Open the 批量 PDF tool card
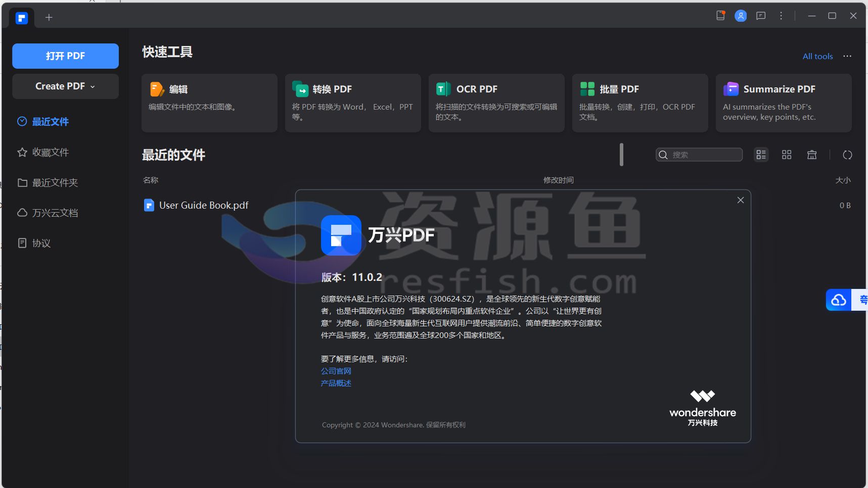Image resolution: width=868 pixels, height=488 pixels. click(x=640, y=103)
